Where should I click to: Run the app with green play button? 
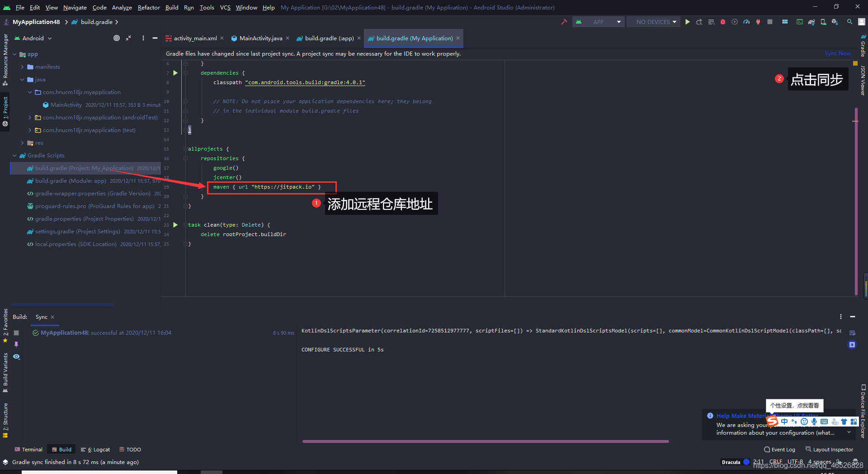tap(688, 22)
